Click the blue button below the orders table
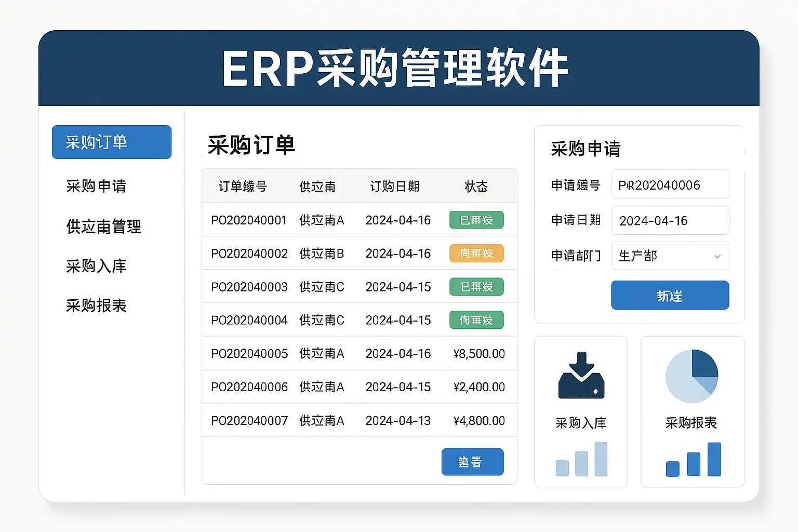Viewport: 798px width, 532px height. [473, 462]
